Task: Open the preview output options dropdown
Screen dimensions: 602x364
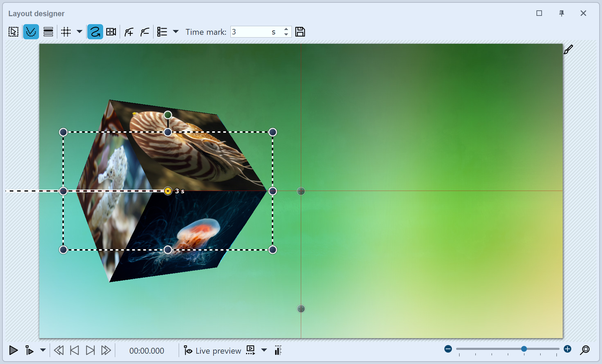Action: pyautogui.click(x=264, y=351)
